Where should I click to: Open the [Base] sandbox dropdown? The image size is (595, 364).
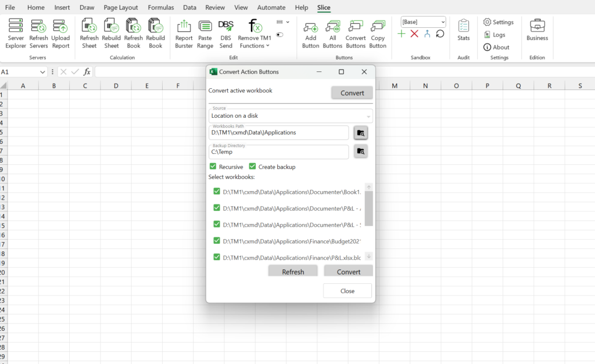tap(424, 22)
